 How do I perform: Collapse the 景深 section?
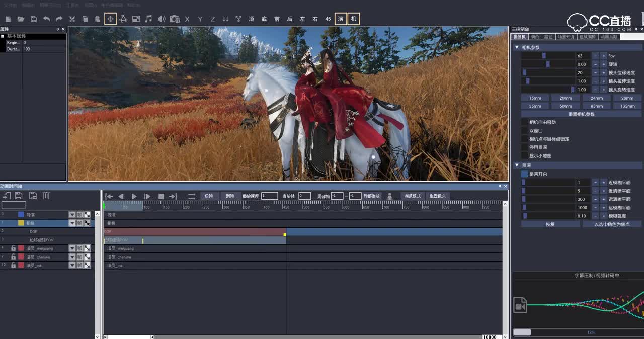[x=517, y=165]
